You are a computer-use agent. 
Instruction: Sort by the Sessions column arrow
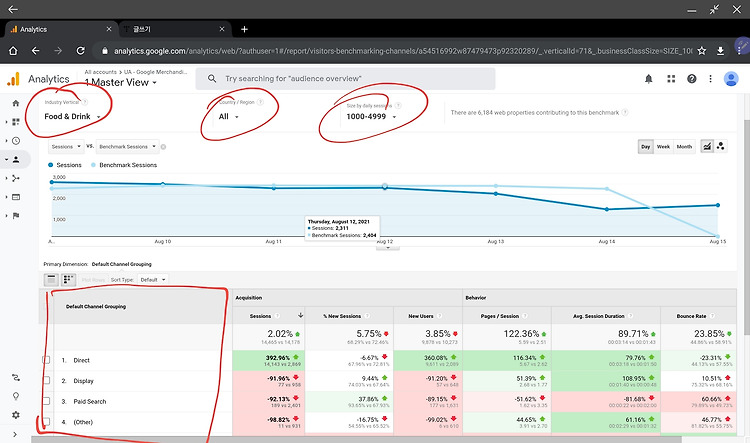click(x=300, y=315)
